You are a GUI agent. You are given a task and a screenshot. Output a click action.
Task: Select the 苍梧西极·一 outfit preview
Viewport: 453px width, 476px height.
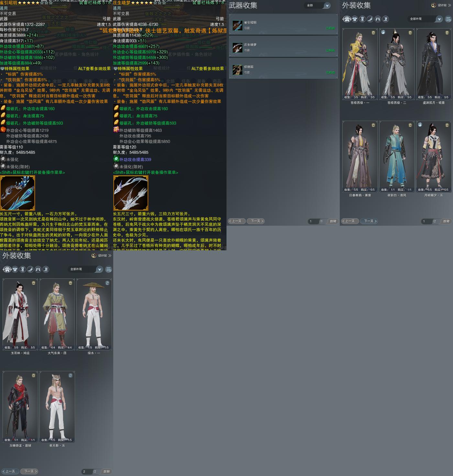click(360, 64)
